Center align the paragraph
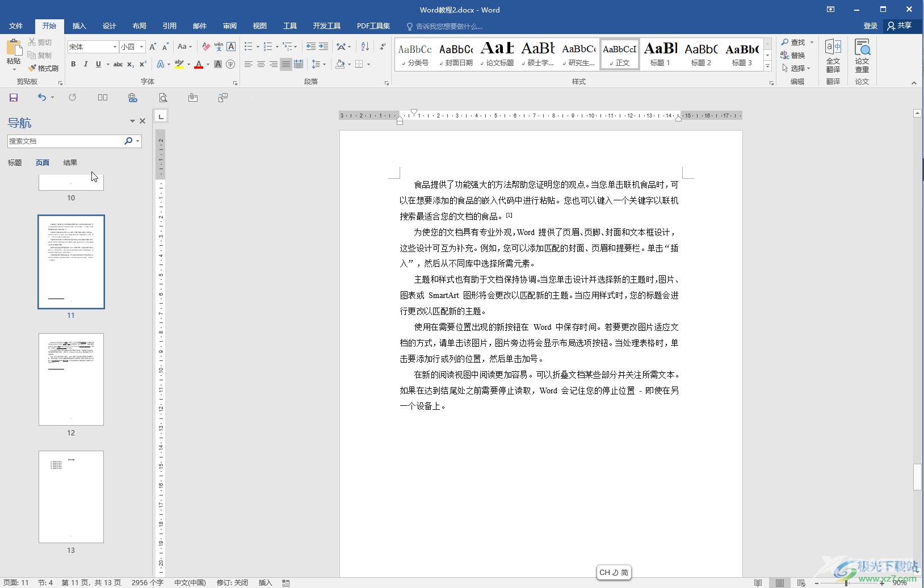 click(x=261, y=64)
